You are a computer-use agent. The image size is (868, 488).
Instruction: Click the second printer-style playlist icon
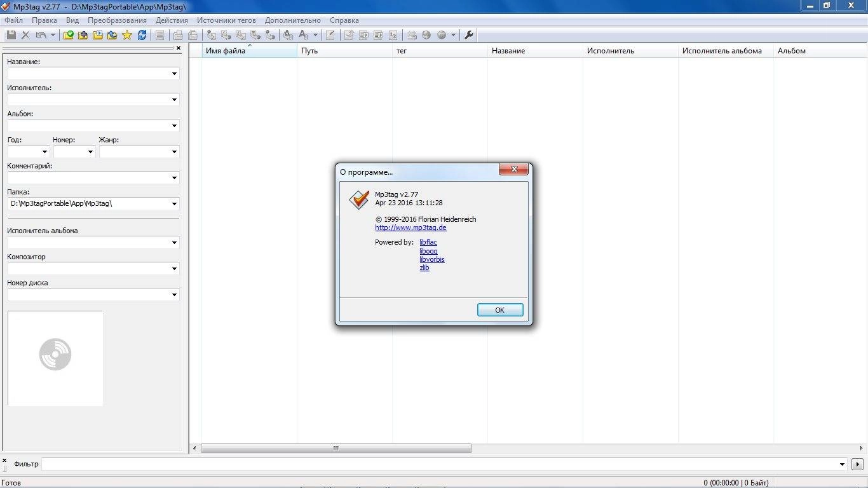pos(193,35)
